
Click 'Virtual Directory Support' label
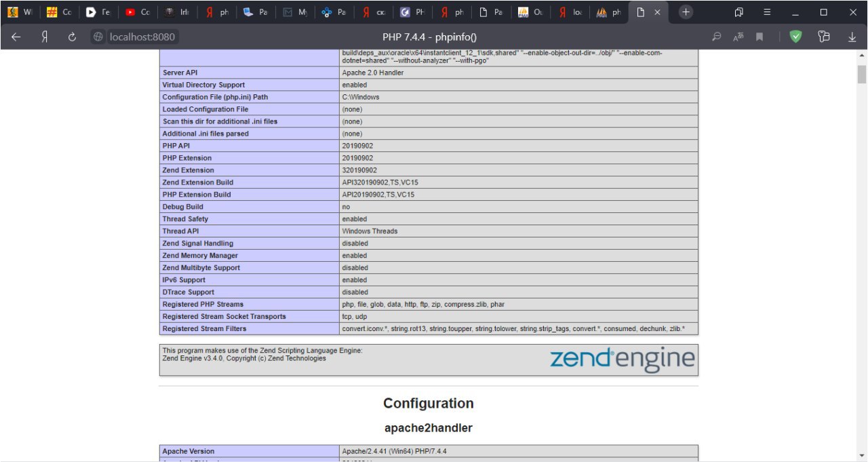tap(203, 85)
